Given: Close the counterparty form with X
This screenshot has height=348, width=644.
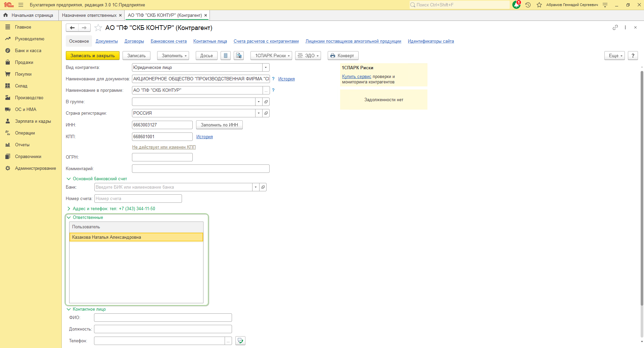Looking at the screenshot, I should (x=635, y=28).
